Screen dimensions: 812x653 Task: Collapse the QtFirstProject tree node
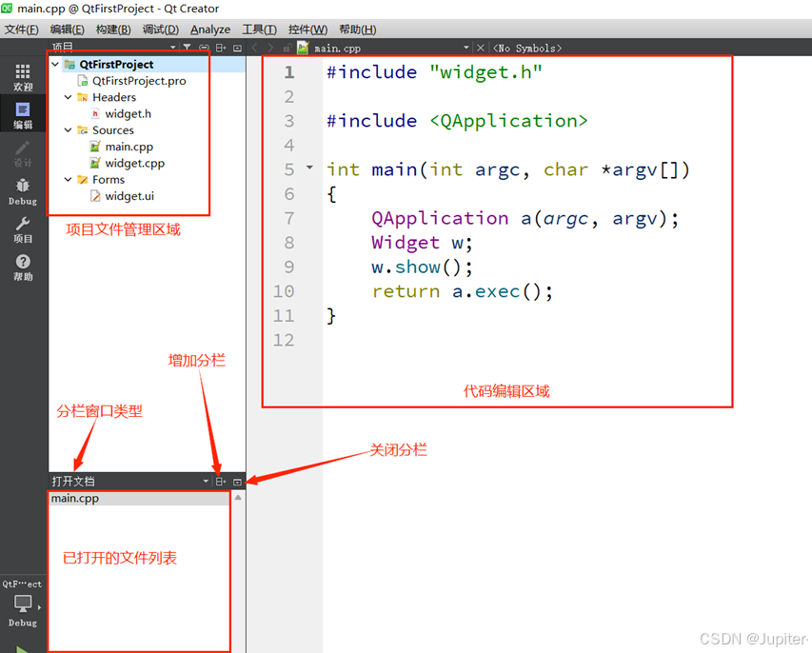pos(55,64)
